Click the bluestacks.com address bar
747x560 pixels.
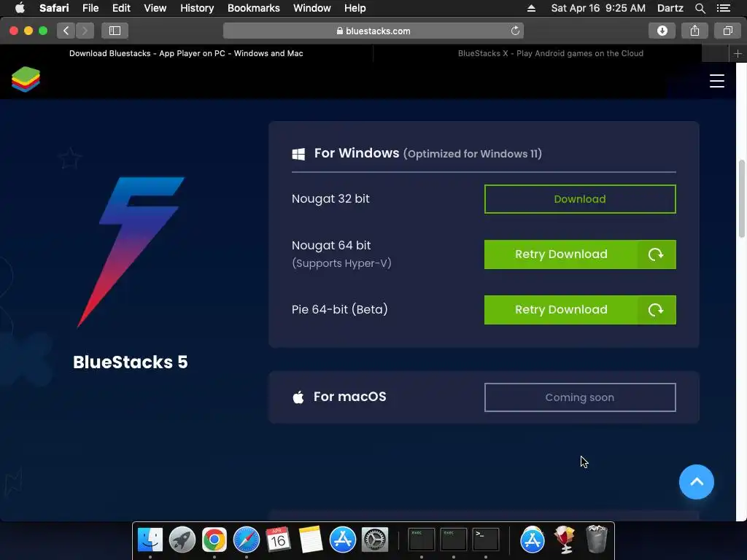[x=373, y=31]
